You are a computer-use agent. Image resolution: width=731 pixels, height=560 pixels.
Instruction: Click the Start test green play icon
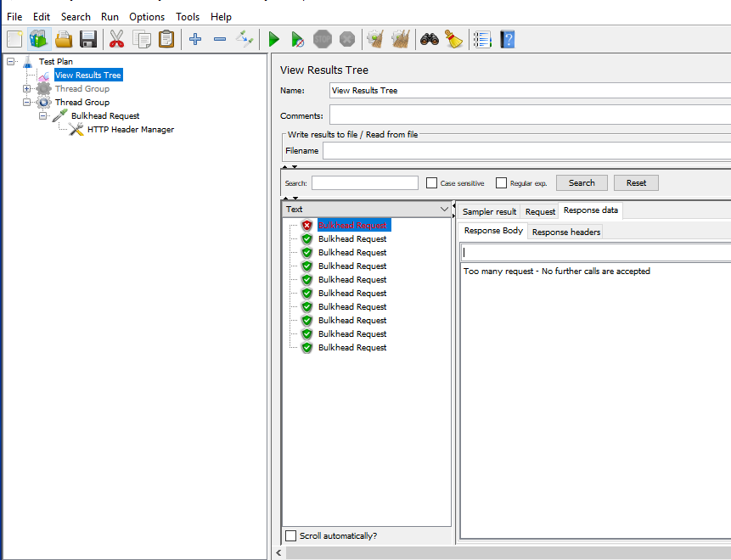point(273,39)
